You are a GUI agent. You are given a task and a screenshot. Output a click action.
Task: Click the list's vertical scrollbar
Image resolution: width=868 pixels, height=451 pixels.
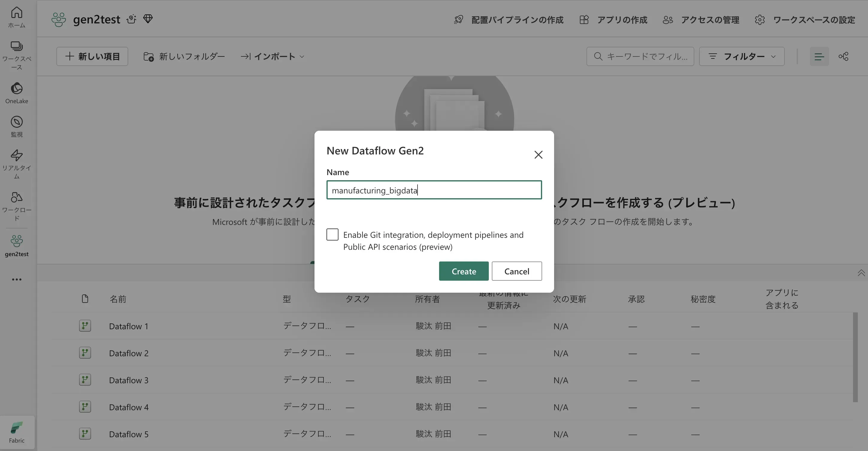(x=855, y=357)
